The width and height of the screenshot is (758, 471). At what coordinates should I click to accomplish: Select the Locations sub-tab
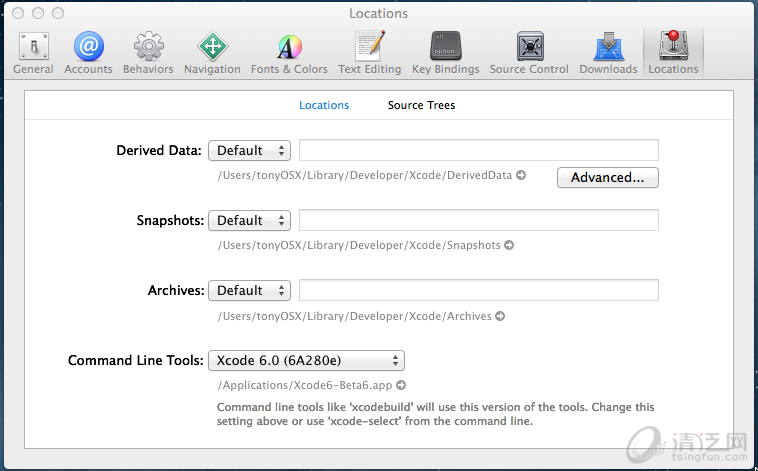pos(324,105)
